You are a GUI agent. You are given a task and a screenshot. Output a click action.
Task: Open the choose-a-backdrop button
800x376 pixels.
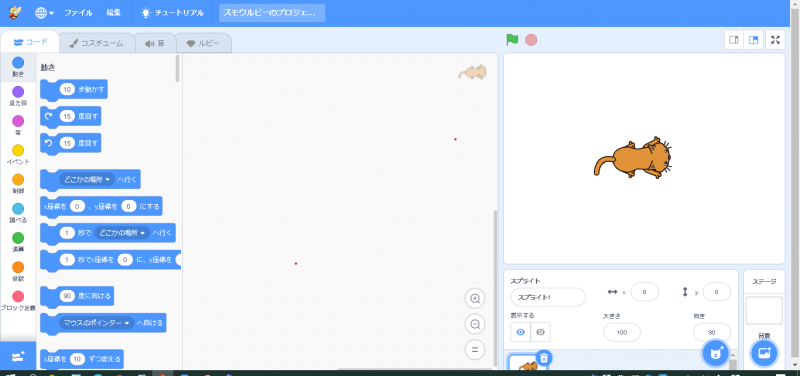click(764, 353)
